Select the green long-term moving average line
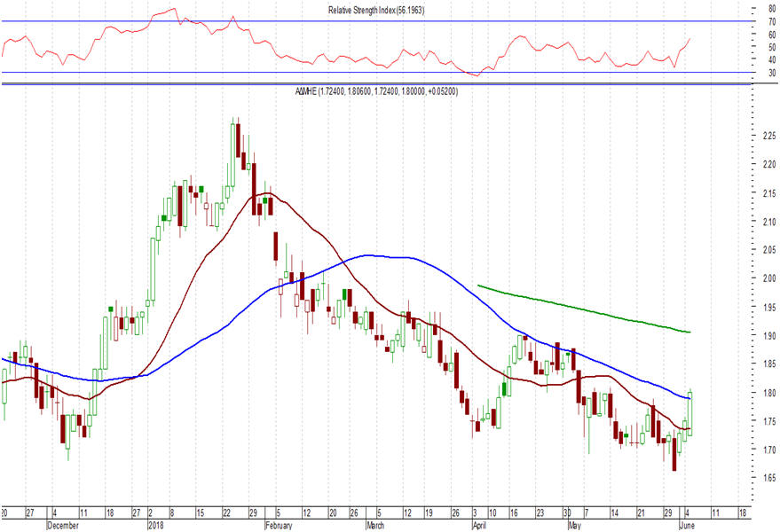 point(585,309)
